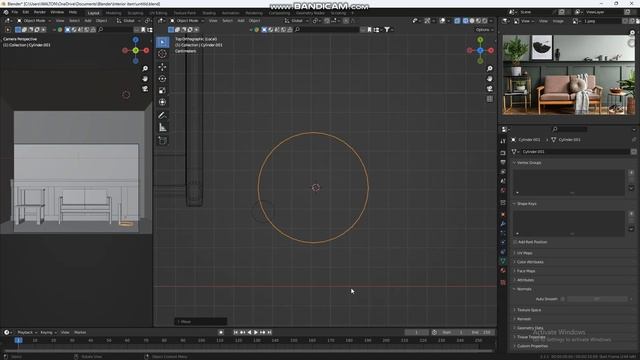Enable solid shading in top-view viewport header

(472, 21)
